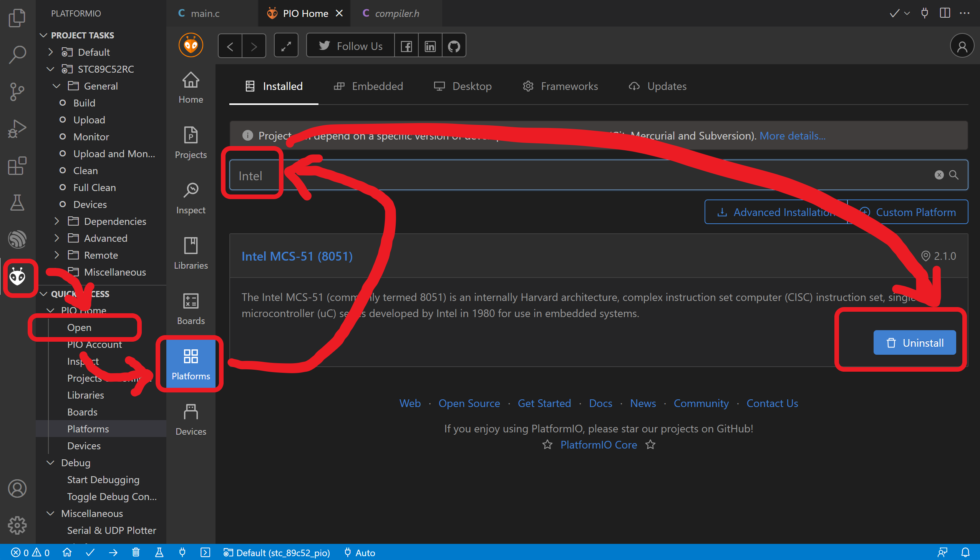980x560 pixels.
Task: Collapse the PROJECT TASKS section
Action: pos(44,35)
